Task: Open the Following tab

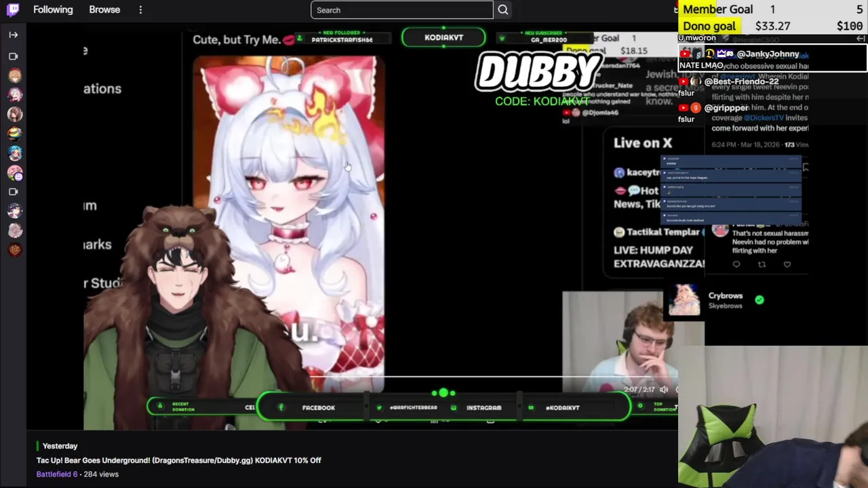Action: tap(53, 9)
